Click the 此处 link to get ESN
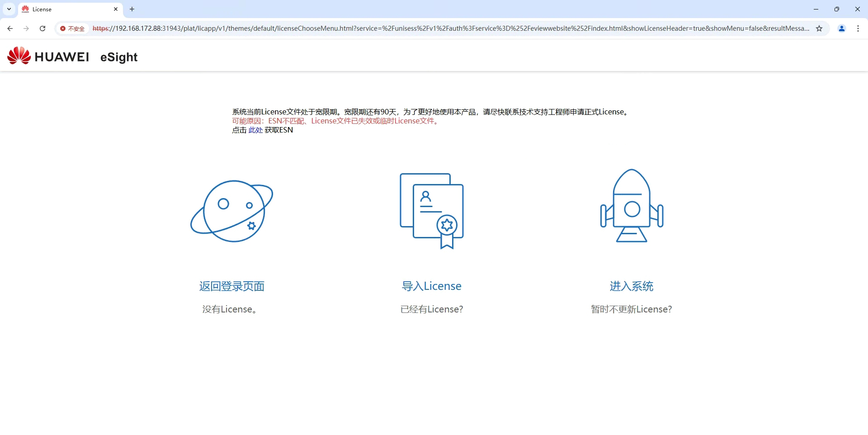Image resolution: width=868 pixels, height=435 pixels. click(255, 130)
